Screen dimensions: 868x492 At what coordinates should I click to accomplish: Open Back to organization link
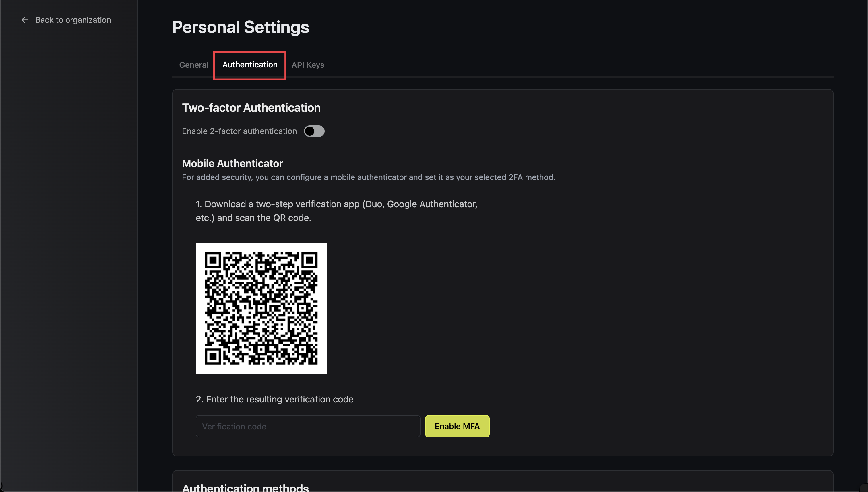pos(66,20)
